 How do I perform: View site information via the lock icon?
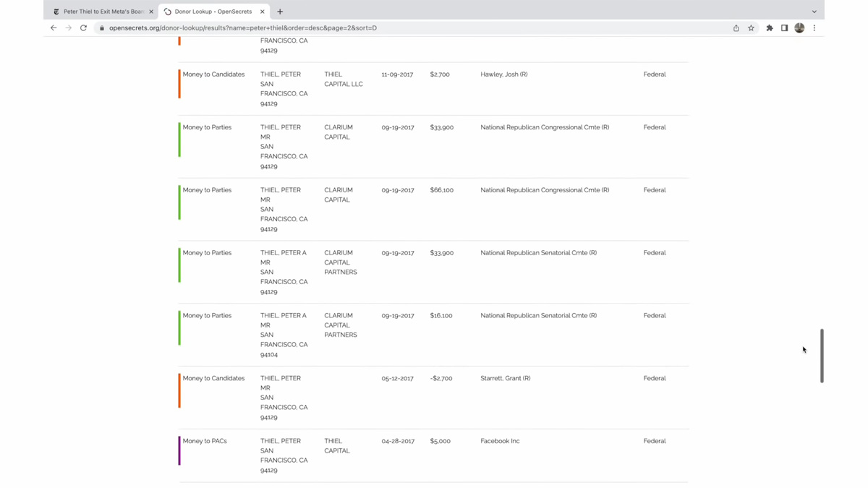102,28
